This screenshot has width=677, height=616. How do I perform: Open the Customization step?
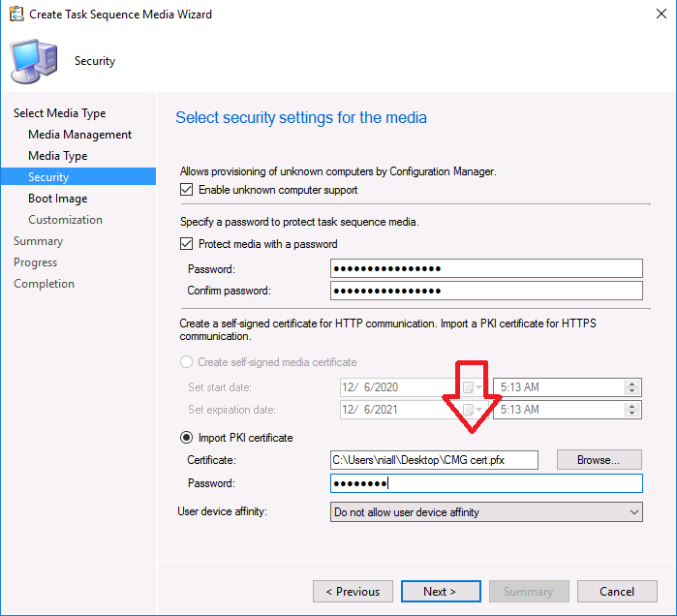[65, 220]
